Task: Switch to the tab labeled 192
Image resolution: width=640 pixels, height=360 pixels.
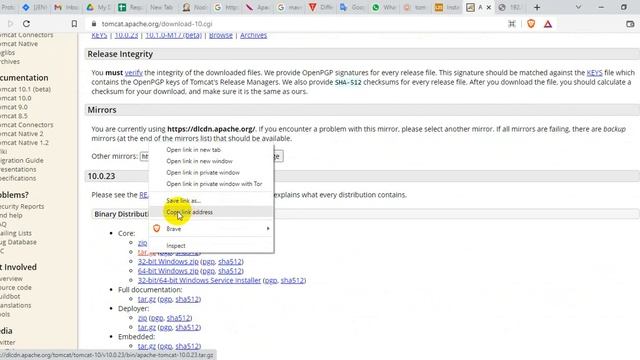Action: click(x=510, y=7)
